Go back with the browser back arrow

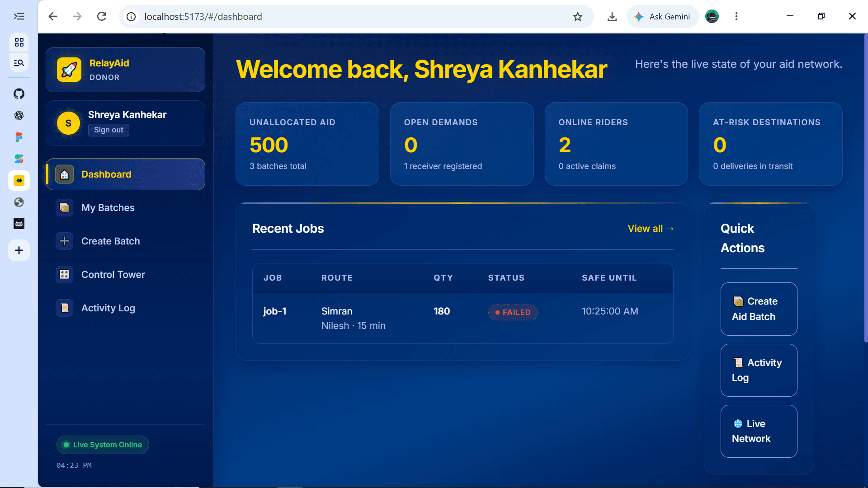(53, 16)
